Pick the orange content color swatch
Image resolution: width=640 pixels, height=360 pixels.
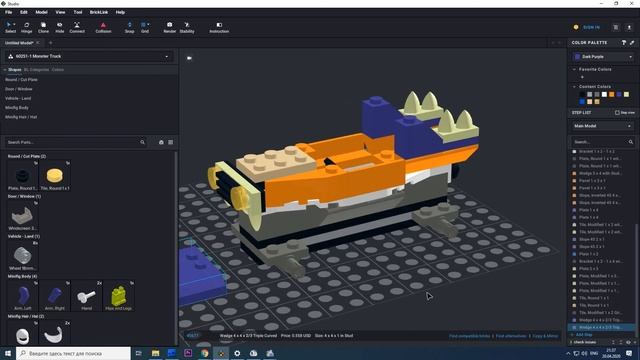pyautogui.click(x=611, y=95)
